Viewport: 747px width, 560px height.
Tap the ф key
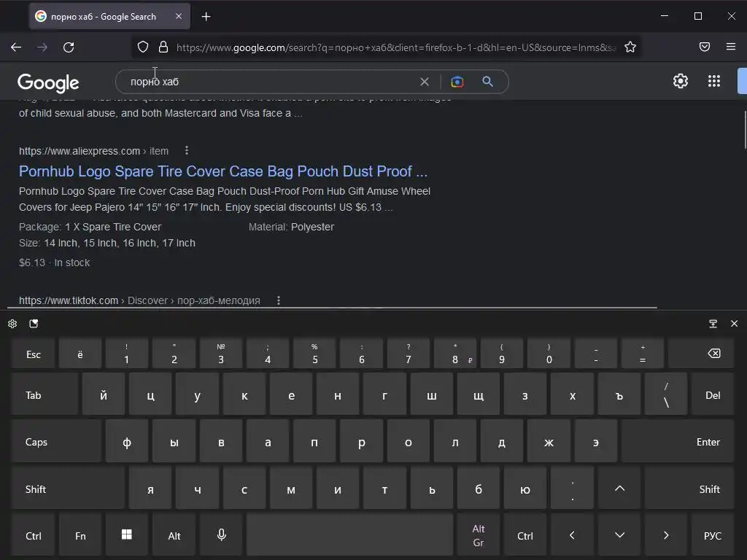127,441
